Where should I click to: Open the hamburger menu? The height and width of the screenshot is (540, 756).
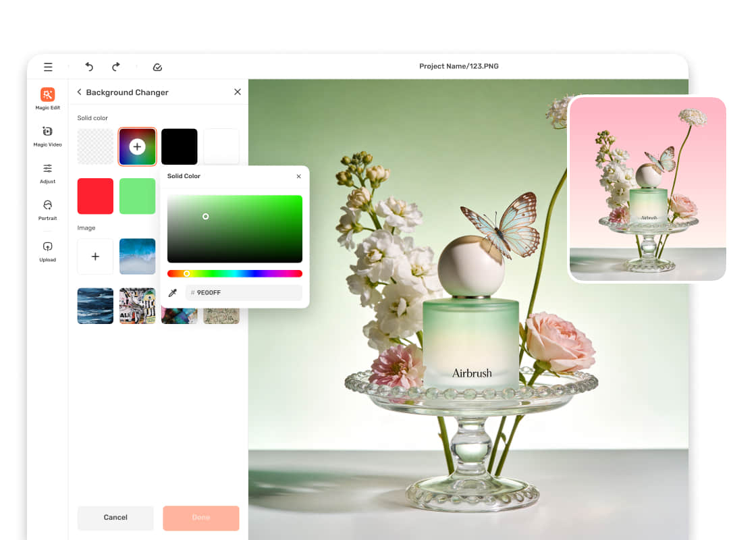pos(48,67)
